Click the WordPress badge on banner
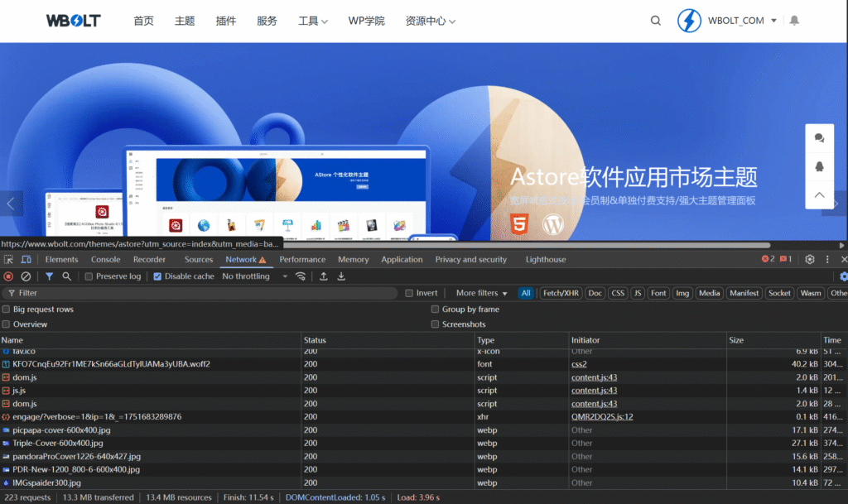 [x=552, y=223]
